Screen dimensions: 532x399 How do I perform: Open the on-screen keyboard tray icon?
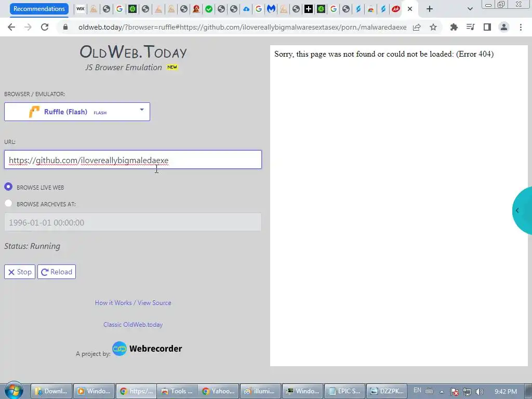click(429, 391)
